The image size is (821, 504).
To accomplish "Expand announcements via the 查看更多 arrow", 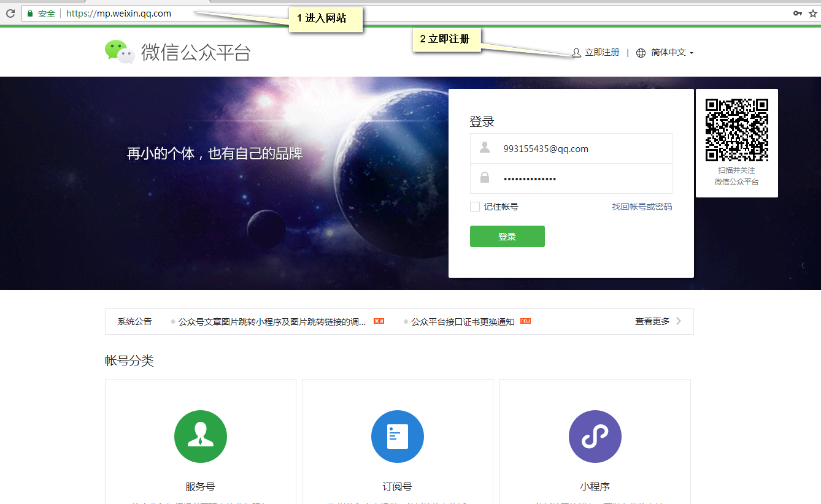I will tap(678, 321).
